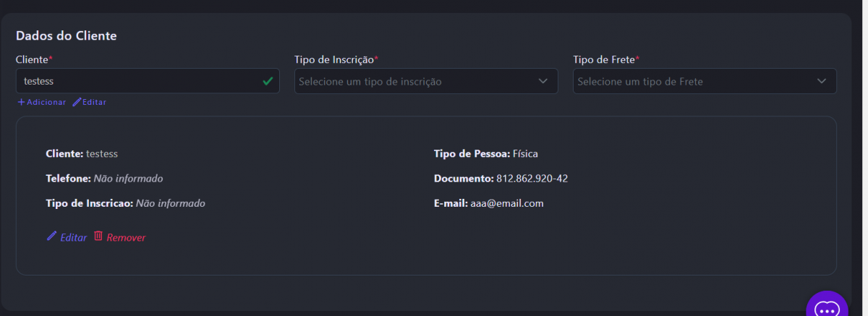Screen dimensions: 868x316
Task: Click the Editar text below the Cliente field
Action: (94, 102)
